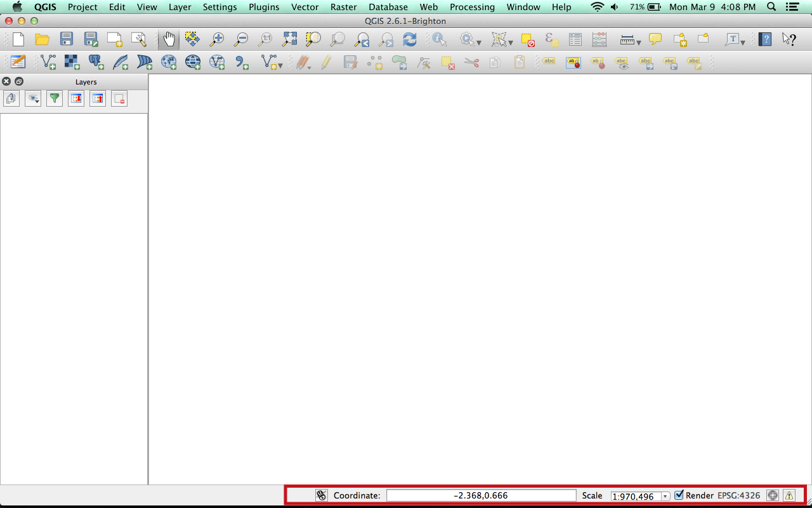812x508 pixels.
Task: Save the project with floppy disk icon
Action: [67, 39]
